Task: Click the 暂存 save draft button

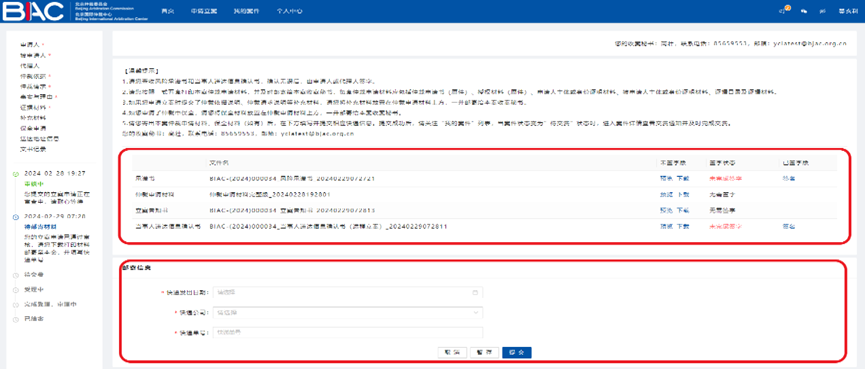Action: (485, 352)
